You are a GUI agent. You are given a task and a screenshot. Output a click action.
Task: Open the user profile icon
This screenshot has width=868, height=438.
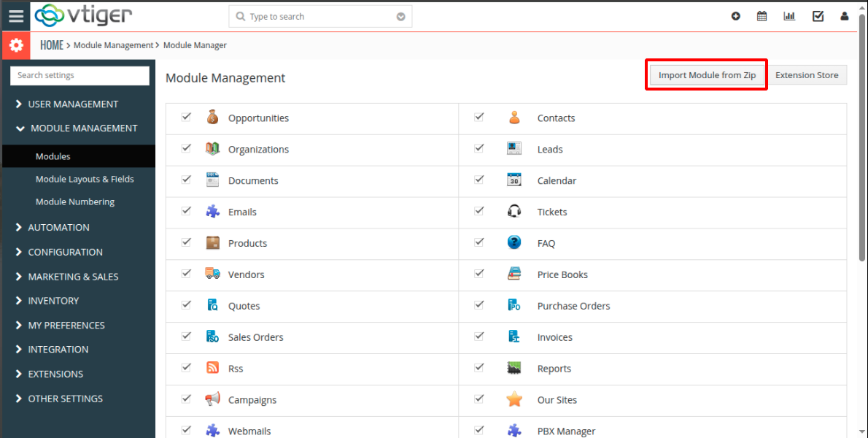(x=844, y=17)
